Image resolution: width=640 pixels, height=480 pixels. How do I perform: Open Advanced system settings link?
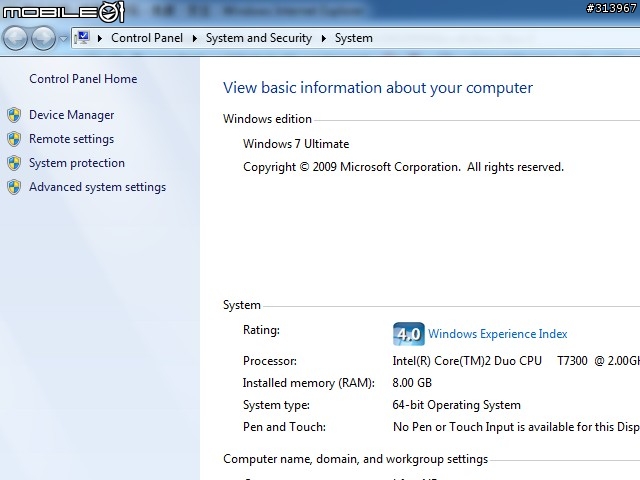[98, 187]
